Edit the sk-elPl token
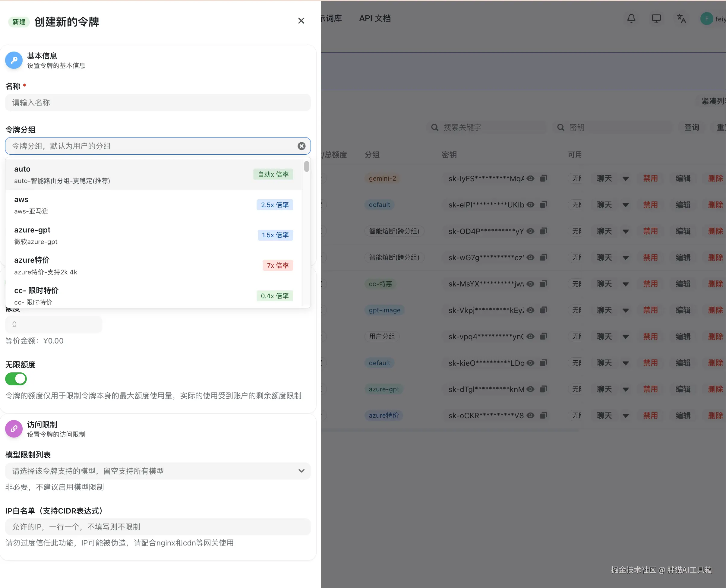Viewport: 726px width, 588px height. pos(683,205)
